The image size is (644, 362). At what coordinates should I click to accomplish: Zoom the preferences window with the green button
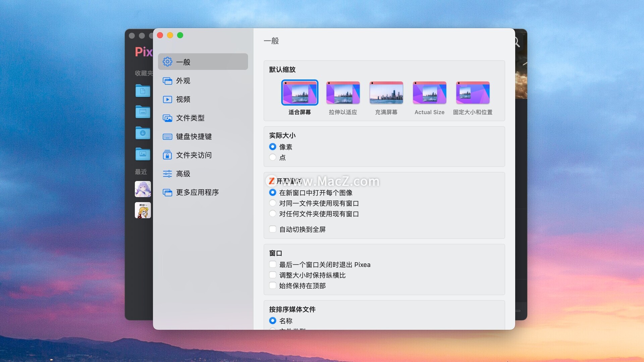click(x=180, y=35)
